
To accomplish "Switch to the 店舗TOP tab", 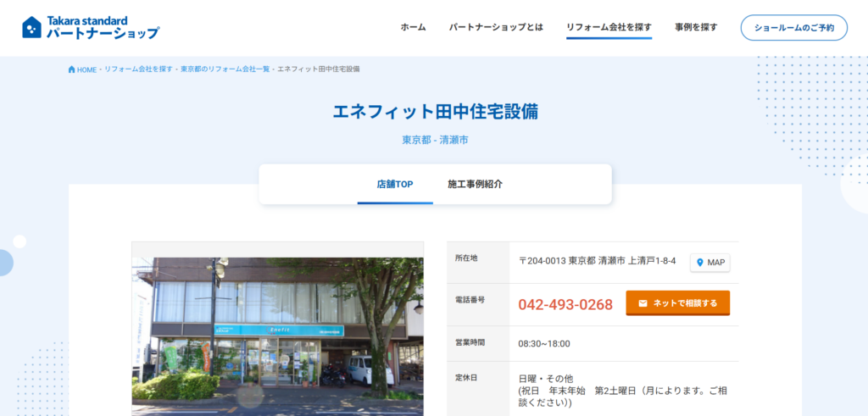I will pyautogui.click(x=395, y=184).
